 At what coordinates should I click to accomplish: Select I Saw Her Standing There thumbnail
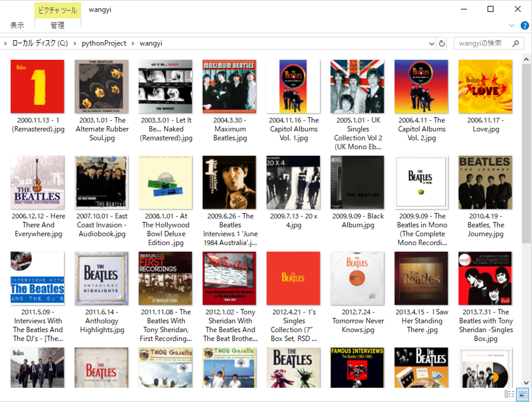click(421, 278)
